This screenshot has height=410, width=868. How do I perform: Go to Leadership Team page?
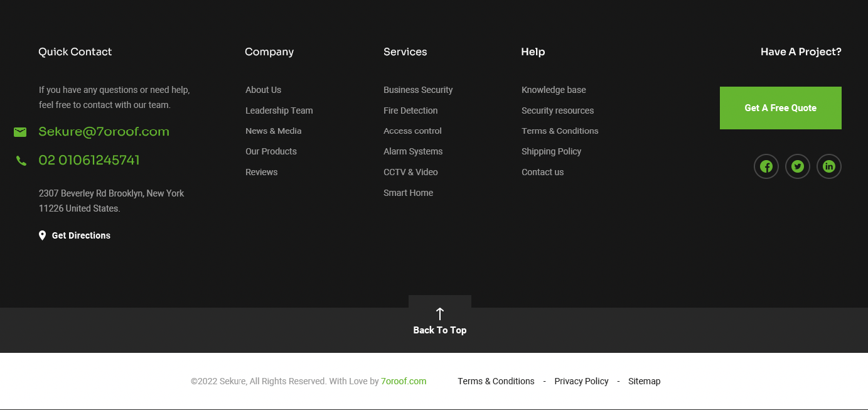(x=279, y=111)
